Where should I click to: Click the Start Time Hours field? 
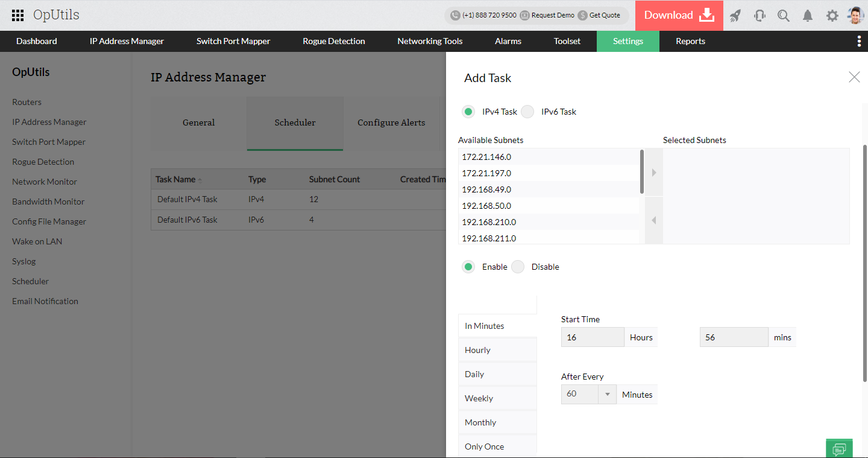pyautogui.click(x=593, y=337)
